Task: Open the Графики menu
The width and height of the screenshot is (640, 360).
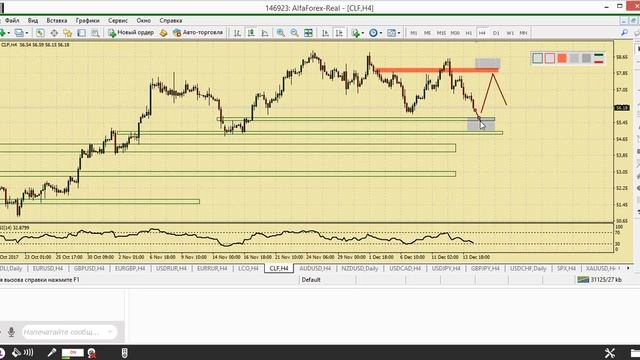Action: (87, 20)
